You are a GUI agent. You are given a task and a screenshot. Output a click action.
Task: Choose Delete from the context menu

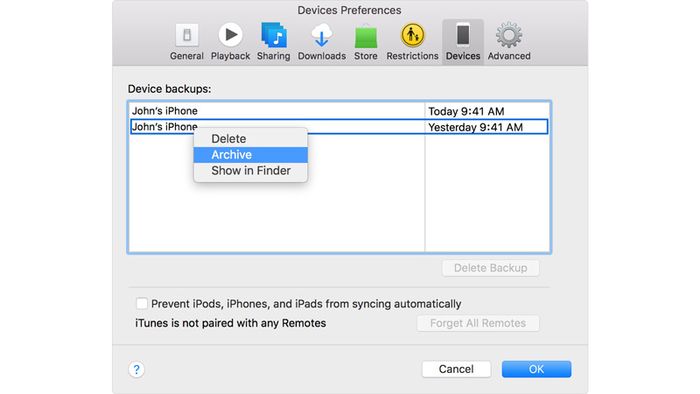[250, 139]
